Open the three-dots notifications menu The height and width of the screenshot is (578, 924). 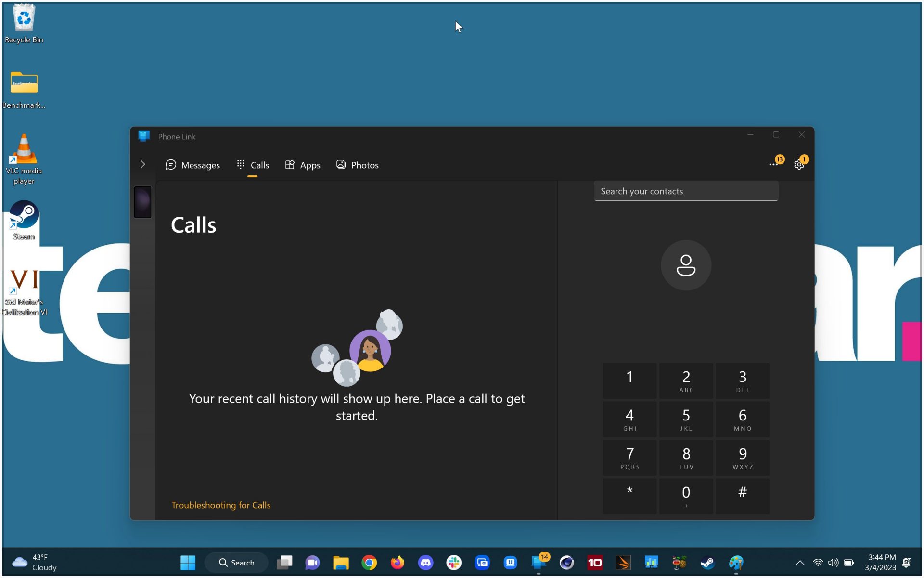773,165
